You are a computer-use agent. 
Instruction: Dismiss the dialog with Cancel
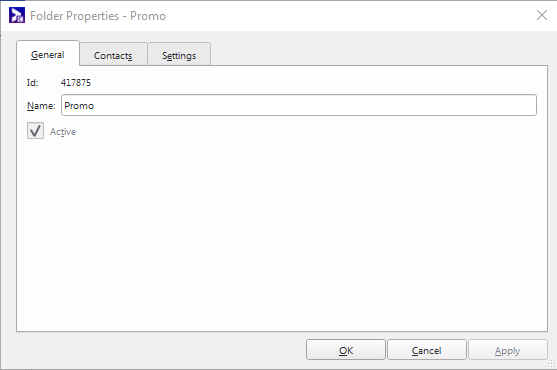pyautogui.click(x=427, y=350)
